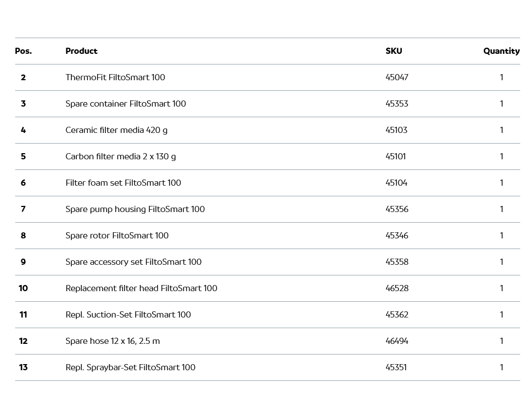Select Spare rotor FiltoSmart 100
532x414 pixels.
tap(117, 236)
